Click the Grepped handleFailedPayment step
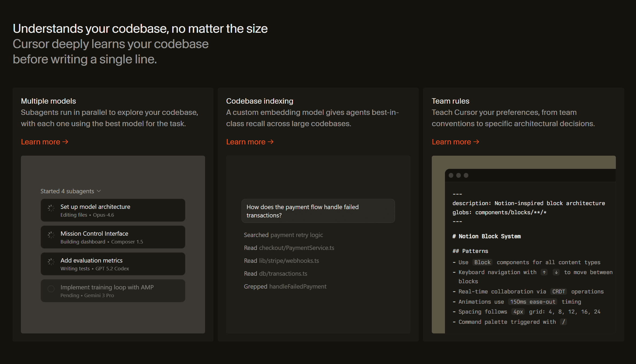This screenshot has width=636, height=364. pos(285,286)
